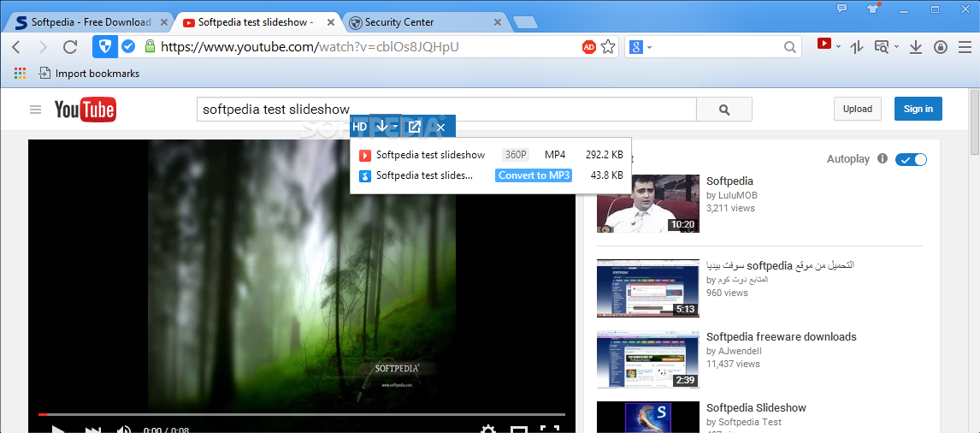Click the blue Sign in button

point(918,109)
